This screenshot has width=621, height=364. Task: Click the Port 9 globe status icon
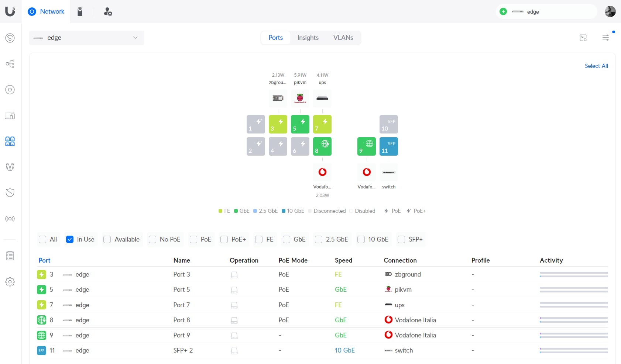(x=42, y=335)
